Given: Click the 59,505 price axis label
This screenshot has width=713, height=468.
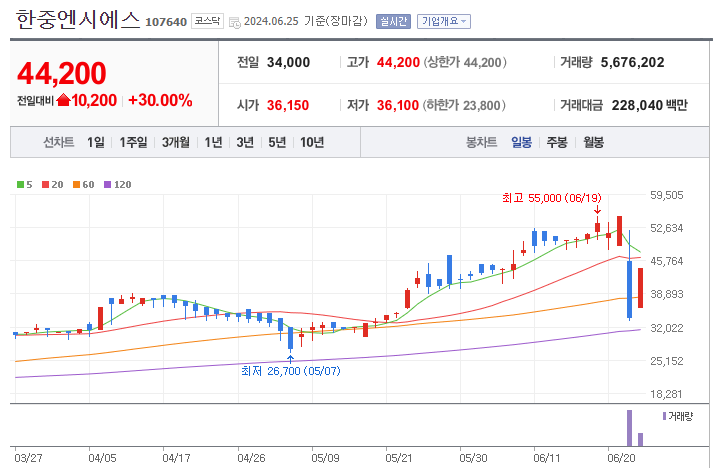Looking at the screenshot, I should [x=667, y=195].
